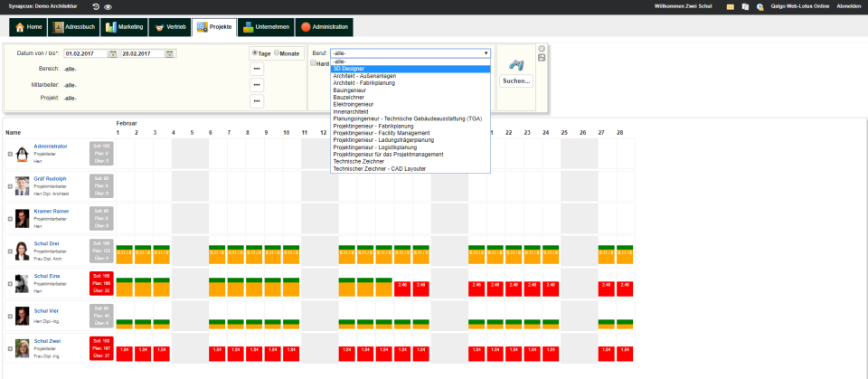Click Schul Eins red Soll/Plan summary box

point(101,283)
